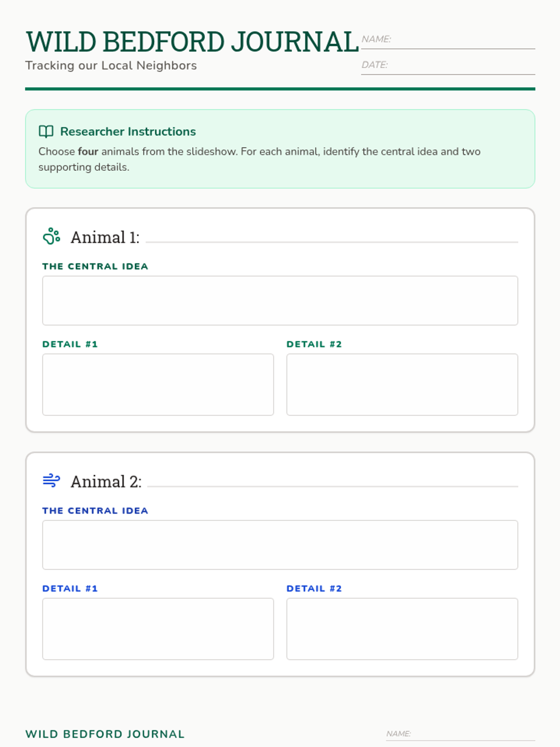The image size is (560, 747).
Task: Click the WILD BEDFORD JOURNAL main title
Action: click(192, 42)
